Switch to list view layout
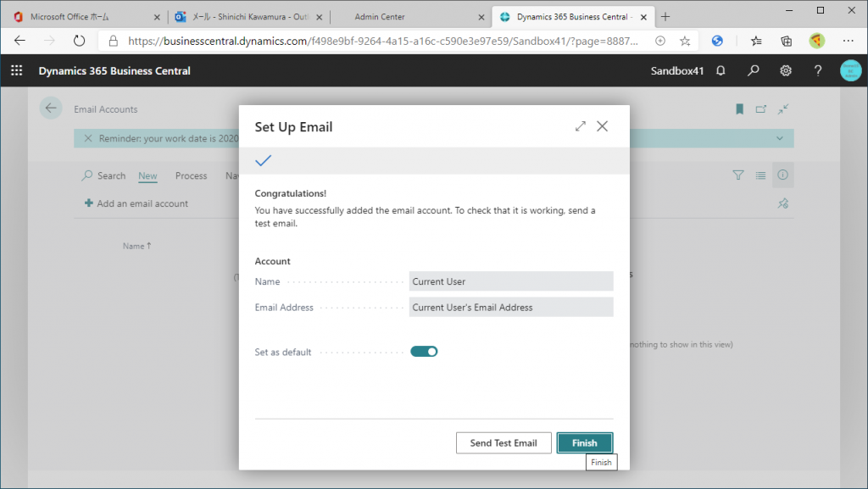Image resolution: width=868 pixels, height=489 pixels. click(x=760, y=175)
